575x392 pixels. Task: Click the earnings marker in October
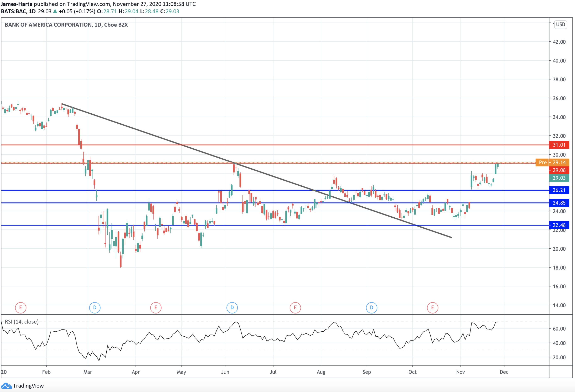432,308
